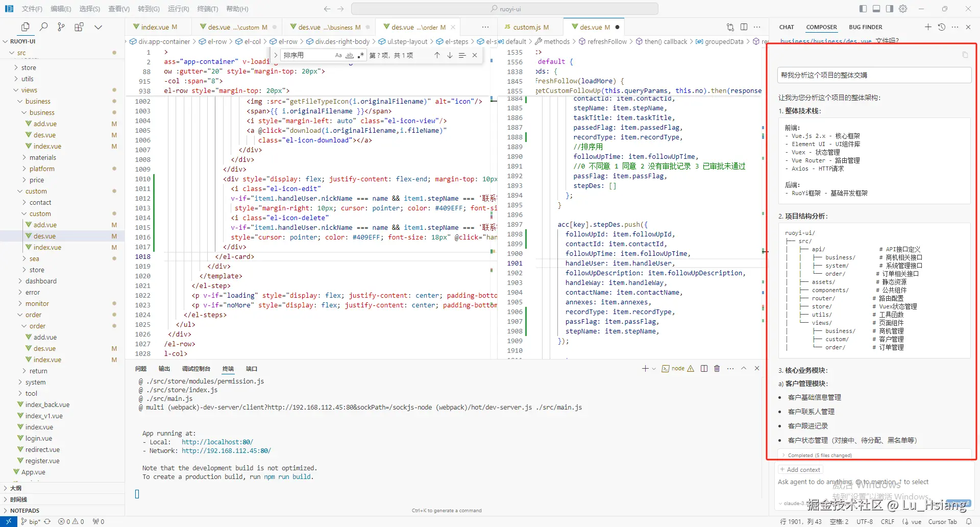980x527 pixels.
Task: Open the 终端(T) menu
Action: (208, 9)
